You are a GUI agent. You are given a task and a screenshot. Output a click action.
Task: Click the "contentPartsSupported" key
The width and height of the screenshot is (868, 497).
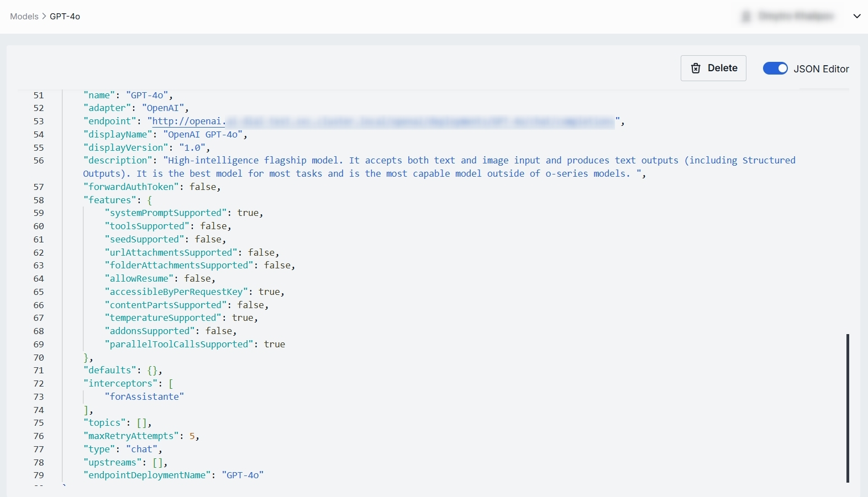[166, 305]
